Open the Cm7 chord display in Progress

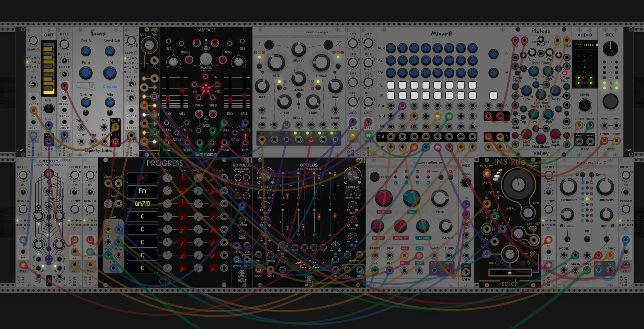click(x=142, y=178)
